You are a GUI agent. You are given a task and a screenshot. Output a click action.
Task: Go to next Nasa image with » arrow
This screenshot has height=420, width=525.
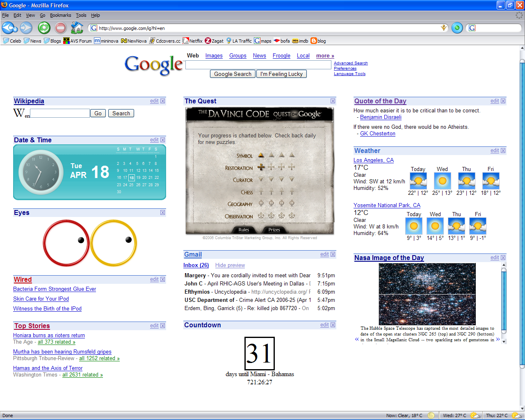[498, 339]
